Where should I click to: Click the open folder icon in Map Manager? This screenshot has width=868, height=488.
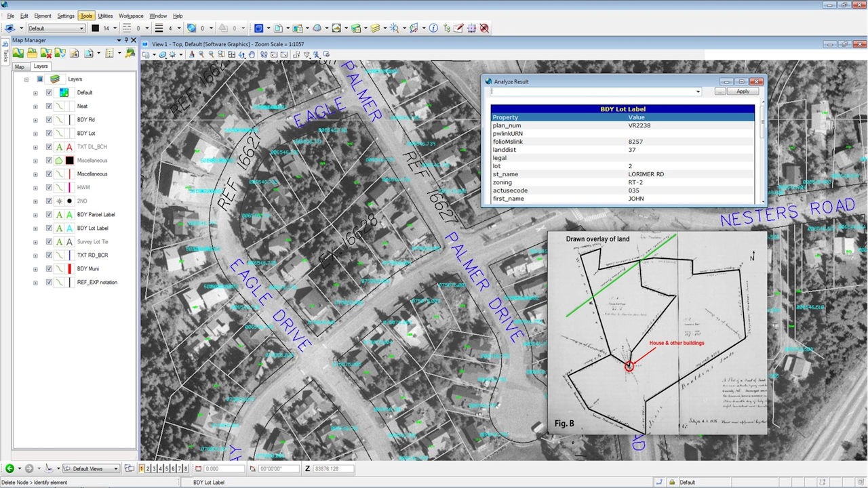[x=33, y=53]
